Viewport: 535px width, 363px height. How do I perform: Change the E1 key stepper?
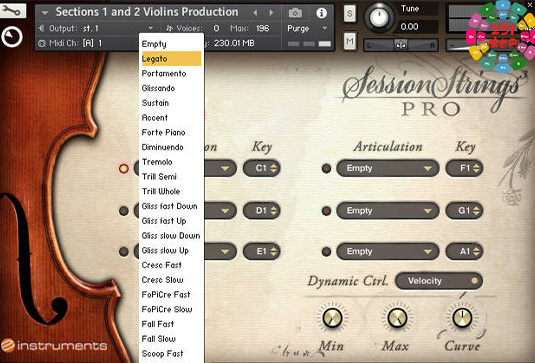[274, 251]
